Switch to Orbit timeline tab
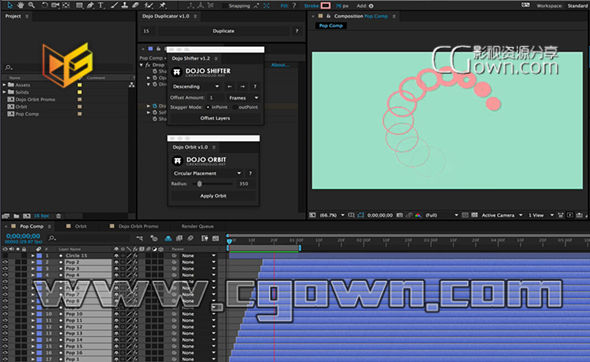The width and height of the screenshot is (590, 362). (x=80, y=226)
